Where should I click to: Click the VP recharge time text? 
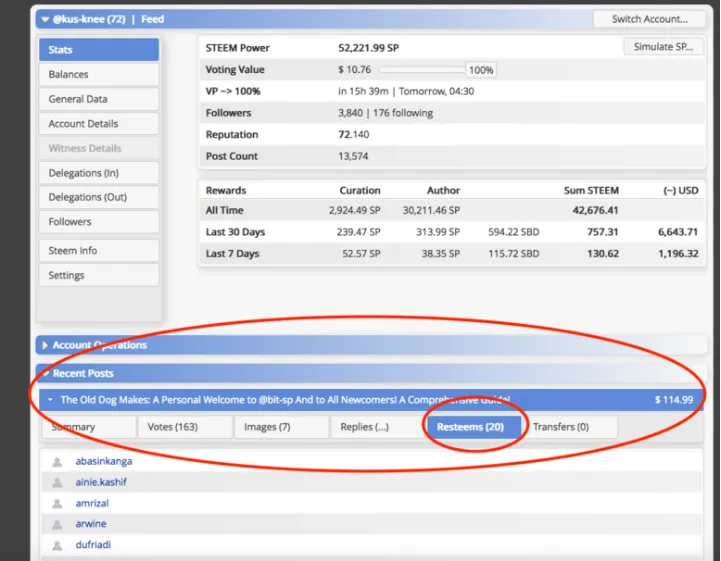(x=406, y=92)
